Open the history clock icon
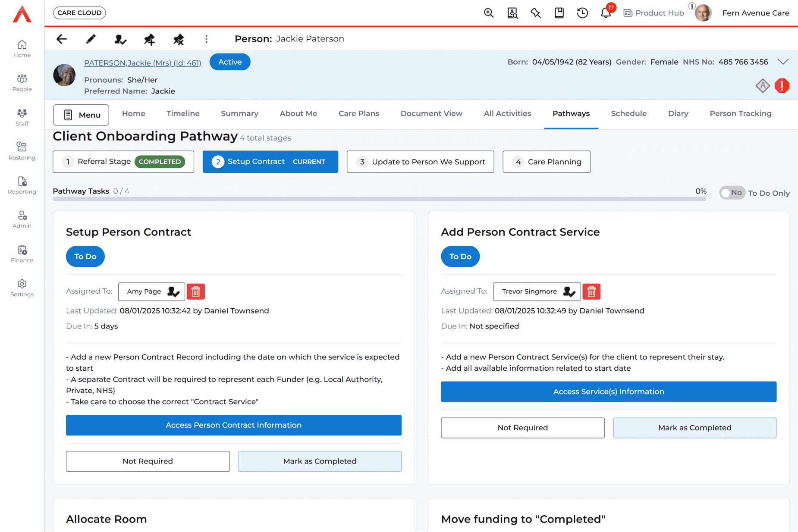The width and height of the screenshot is (798, 532). click(x=582, y=13)
